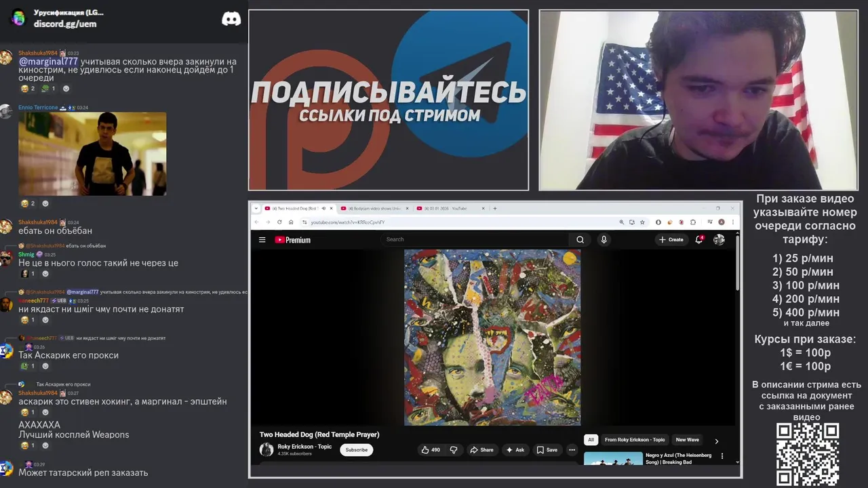Click 'Может татарский реп заказать' message
This screenshot has width=868, height=488.
point(83,473)
